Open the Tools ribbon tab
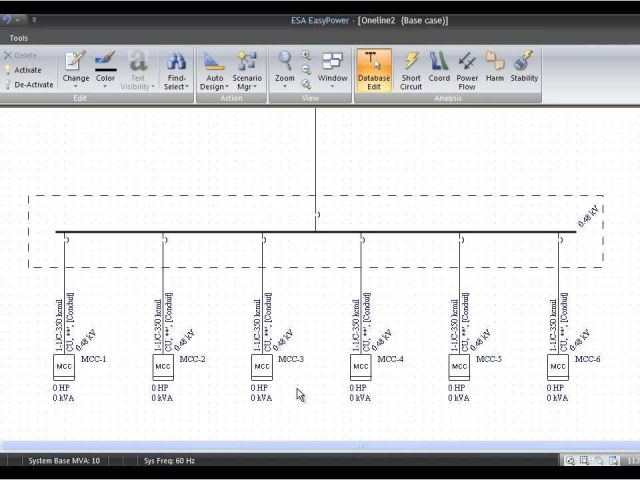The image size is (640, 480). 19,38
